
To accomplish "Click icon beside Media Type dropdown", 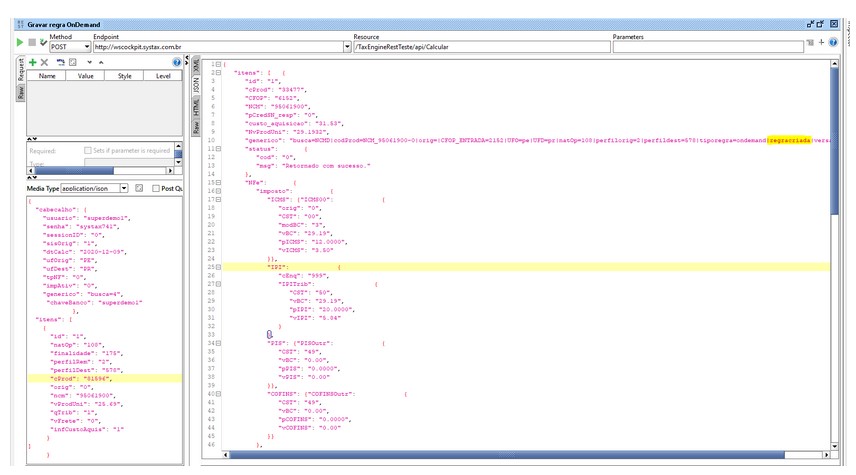I will tap(139, 188).
